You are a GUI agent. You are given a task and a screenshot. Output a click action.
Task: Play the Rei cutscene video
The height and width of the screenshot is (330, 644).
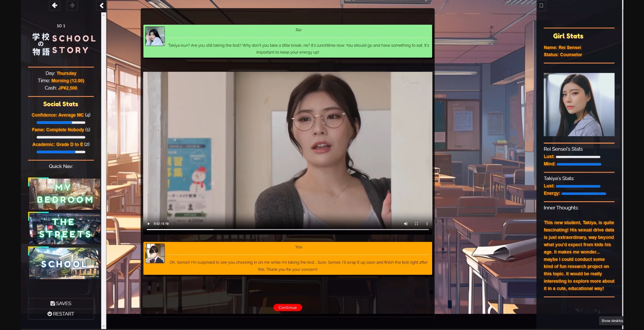click(x=149, y=224)
